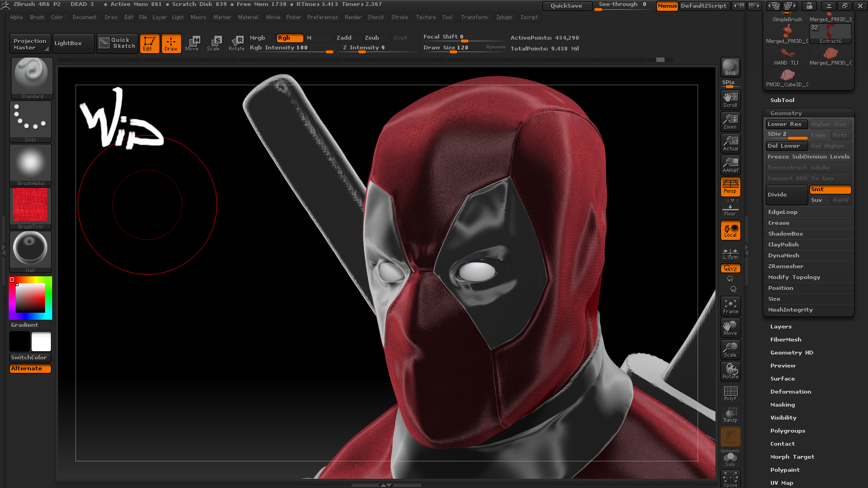
Task: Toggle Transp transparency mode
Action: coord(731,415)
